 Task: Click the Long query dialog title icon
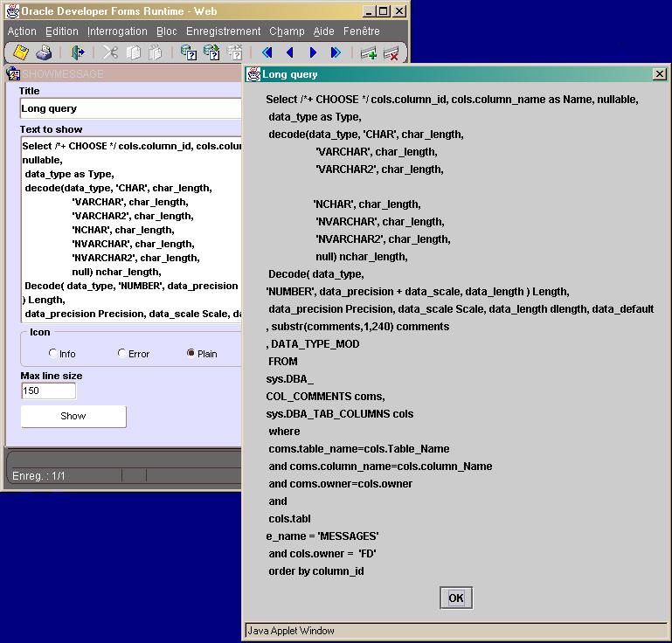pyautogui.click(x=253, y=74)
